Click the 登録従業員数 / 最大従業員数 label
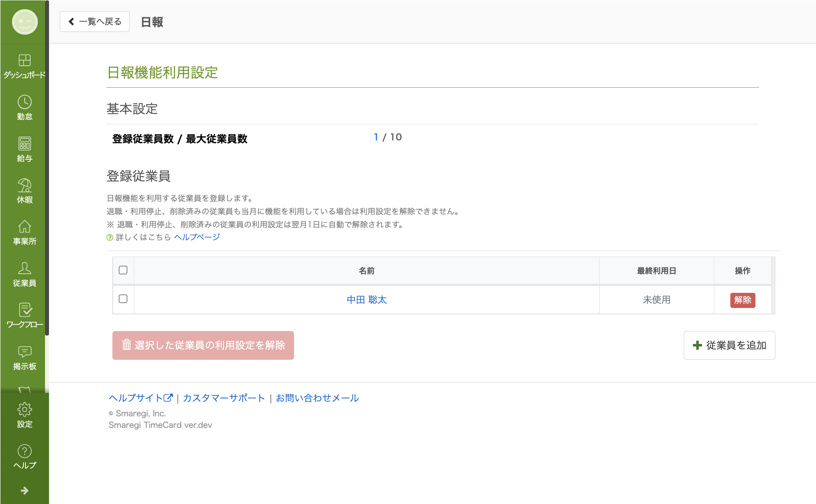 [x=180, y=139]
